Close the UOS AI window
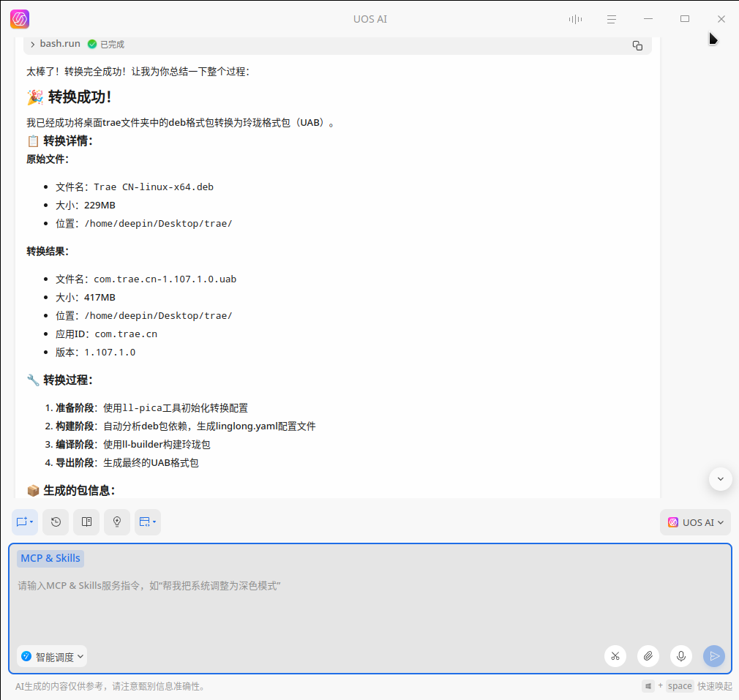The image size is (739, 700). pyautogui.click(x=721, y=19)
